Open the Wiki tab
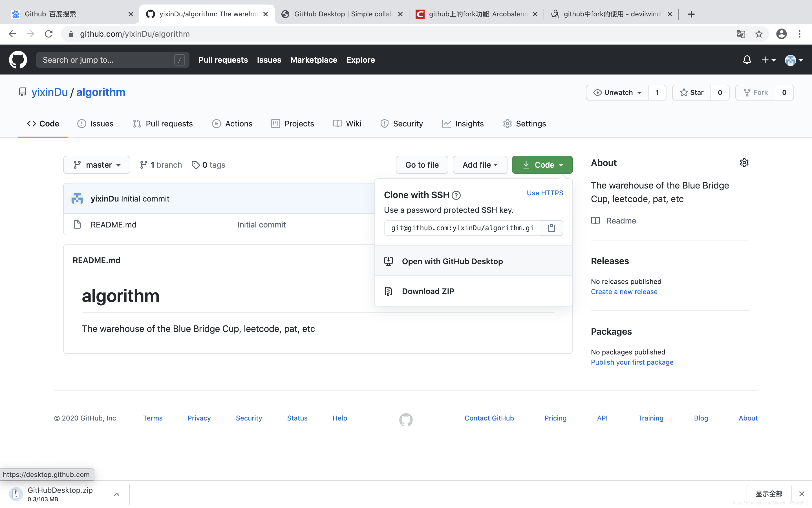Viewport: 812px width, 508px height. [x=347, y=124]
